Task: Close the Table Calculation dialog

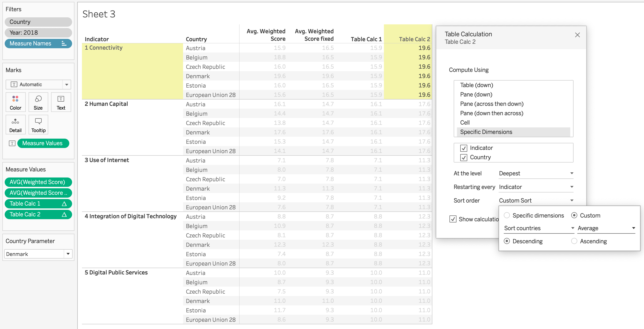Action: (x=578, y=35)
